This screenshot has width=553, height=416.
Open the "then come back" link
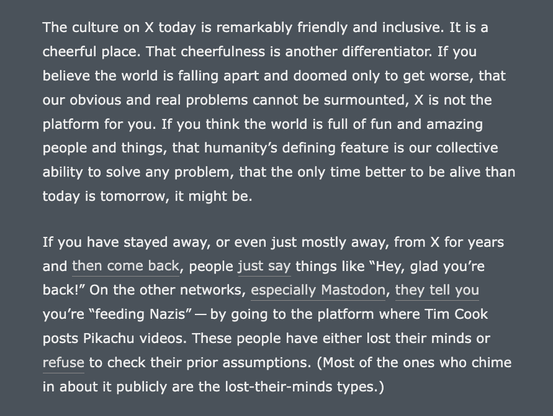(126, 266)
